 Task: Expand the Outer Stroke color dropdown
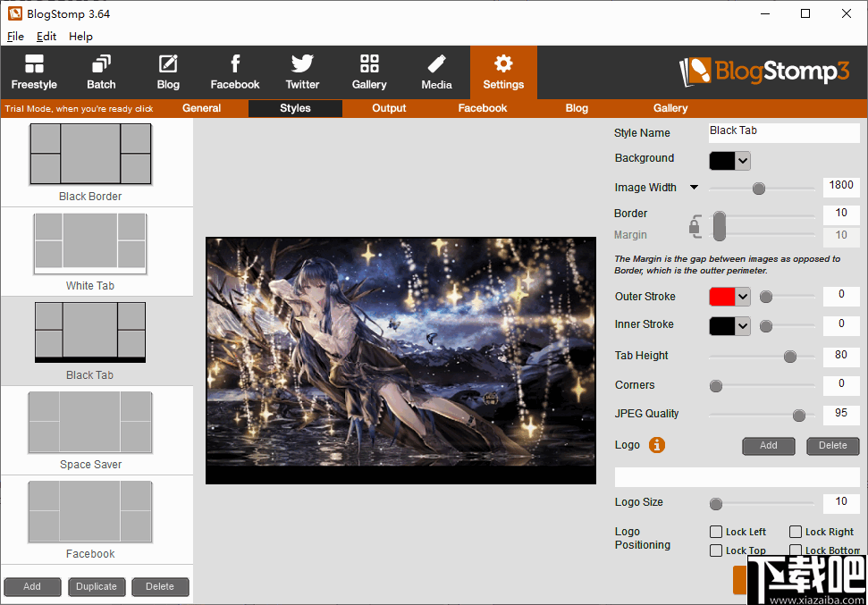tap(743, 297)
